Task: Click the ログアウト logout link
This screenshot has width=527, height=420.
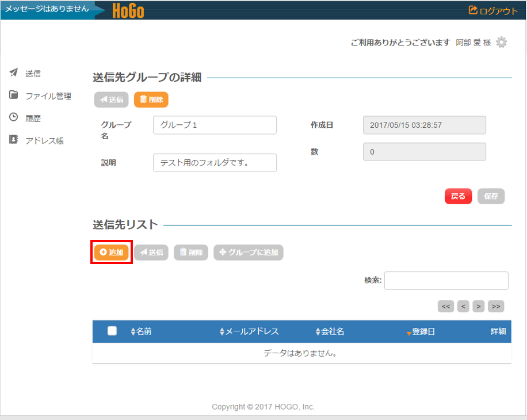Action: (x=493, y=11)
